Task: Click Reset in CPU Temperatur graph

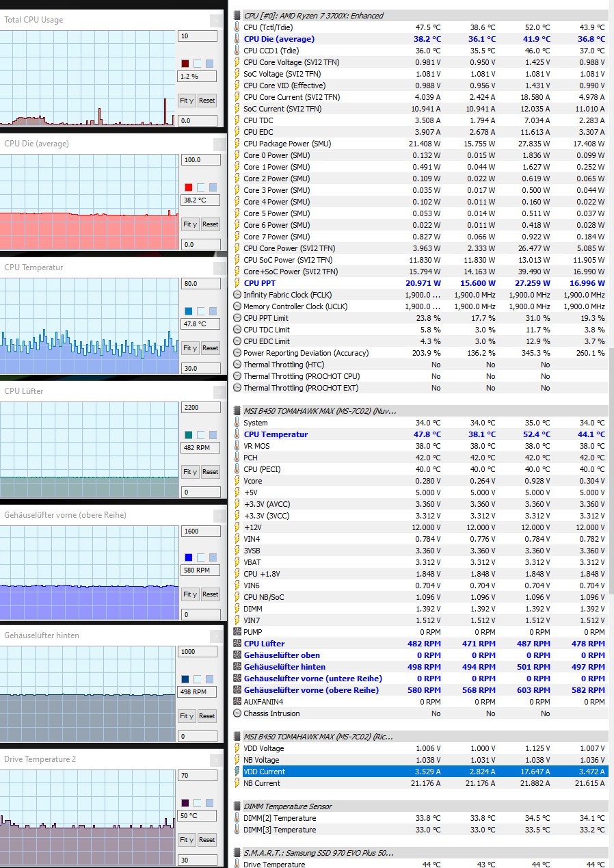Action: coord(211,347)
